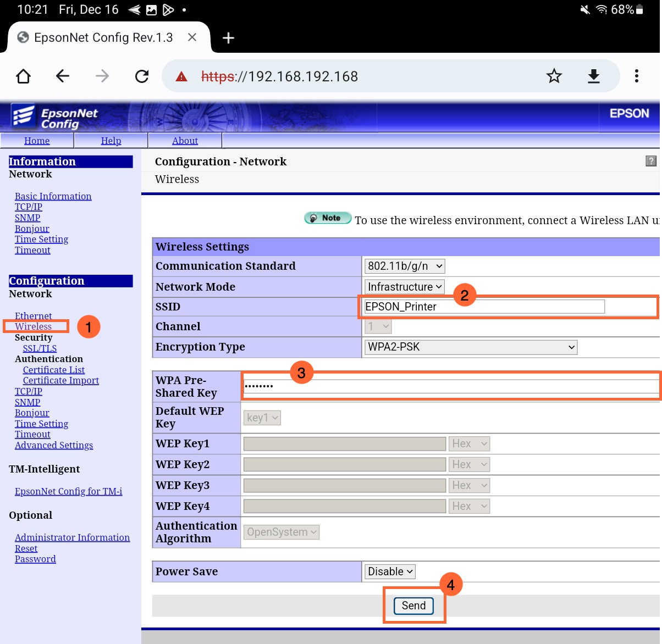The height and width of the screenshot is (644, 662).
Task: Tap the paper plane notification icon
Action: click(x=134, y=9)
